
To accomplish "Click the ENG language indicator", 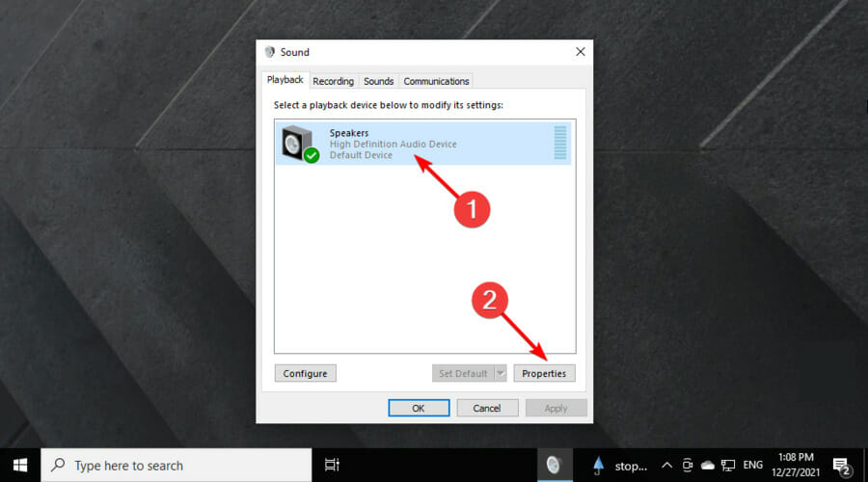I will pyautogui.click(x=753, y=466).
